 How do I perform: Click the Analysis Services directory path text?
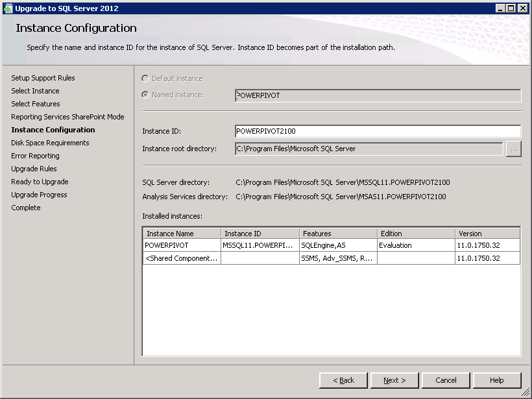(341, 197)
